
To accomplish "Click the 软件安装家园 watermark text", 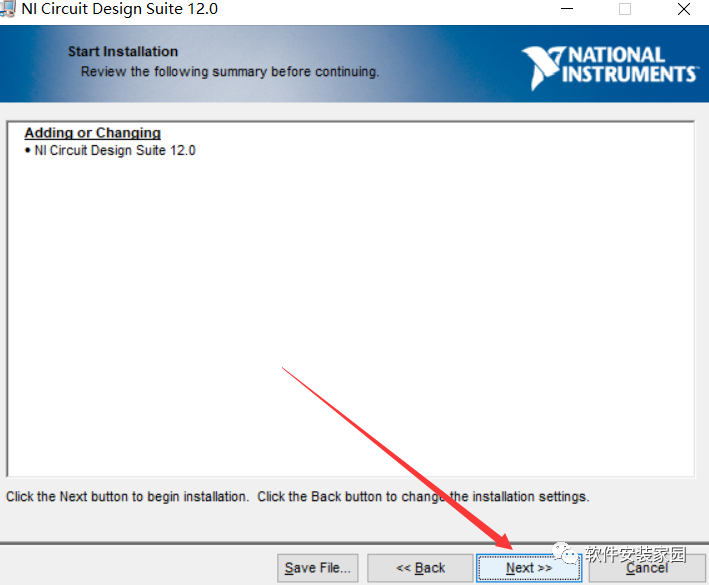I will pos(635,554).
